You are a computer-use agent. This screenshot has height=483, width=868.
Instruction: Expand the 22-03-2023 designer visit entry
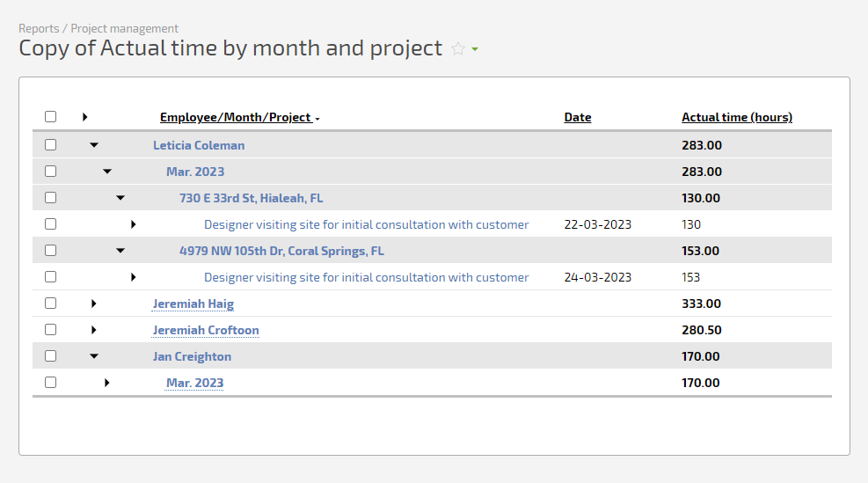[134, 224]
